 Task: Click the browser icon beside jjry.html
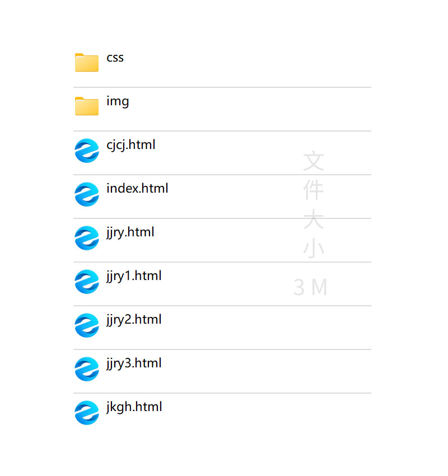(x=87, y=237)
